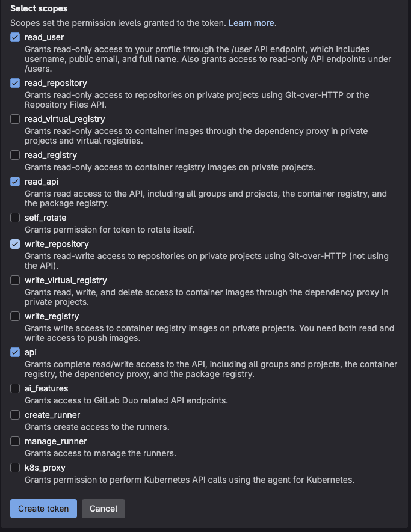Check the k8s_proxy scope checkbox
411x532 pixels.
pos(15,468)
